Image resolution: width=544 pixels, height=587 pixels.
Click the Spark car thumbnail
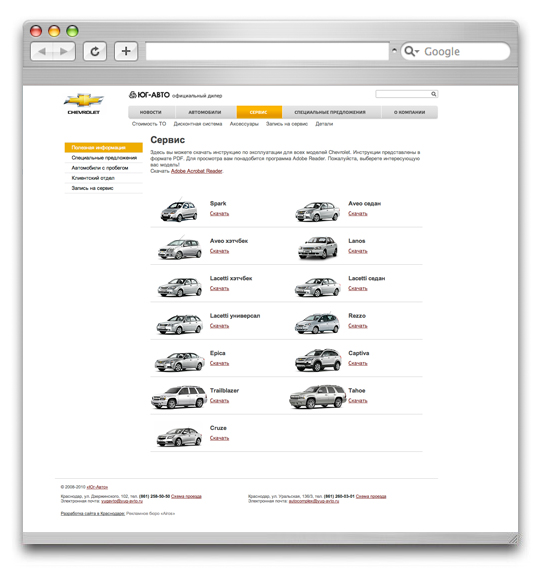pos(179,211)
